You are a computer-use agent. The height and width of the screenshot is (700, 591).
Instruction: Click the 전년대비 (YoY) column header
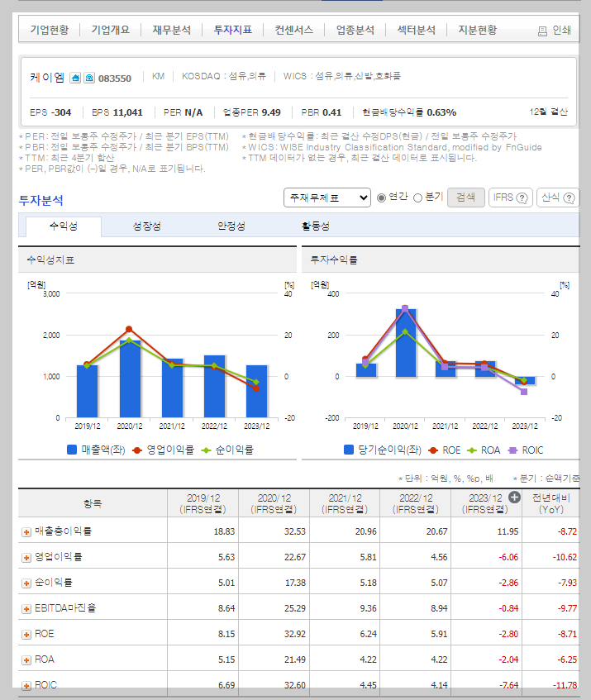click(x=550, y=503)
